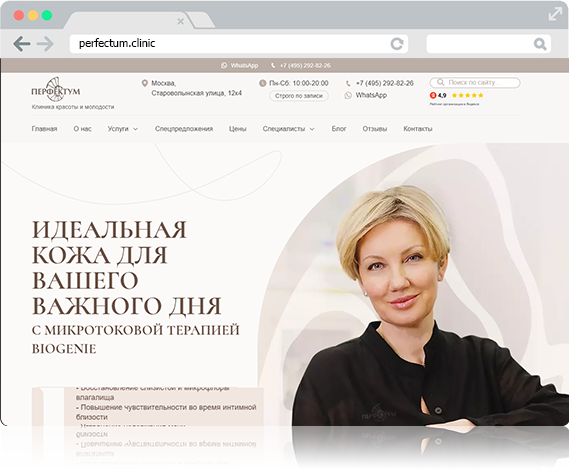570x470 pixels.
Task: Click the five-star rating stars
Action: (x=467, y=95)
